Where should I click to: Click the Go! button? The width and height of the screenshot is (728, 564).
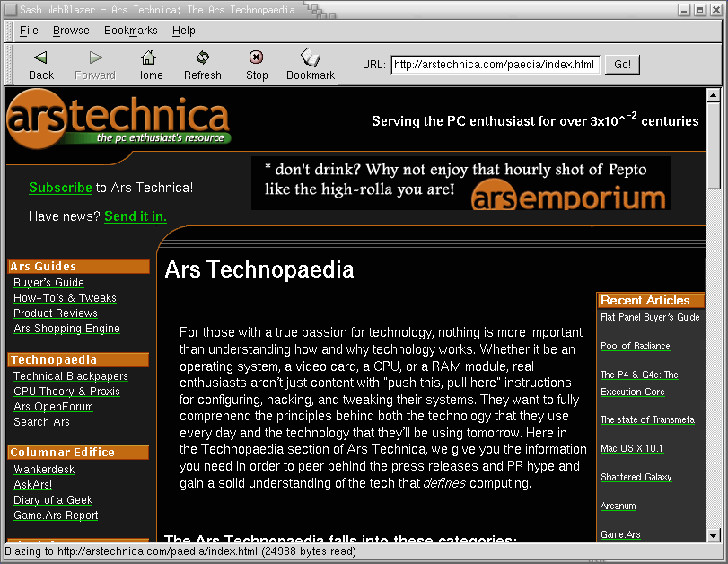coord(622,65)
